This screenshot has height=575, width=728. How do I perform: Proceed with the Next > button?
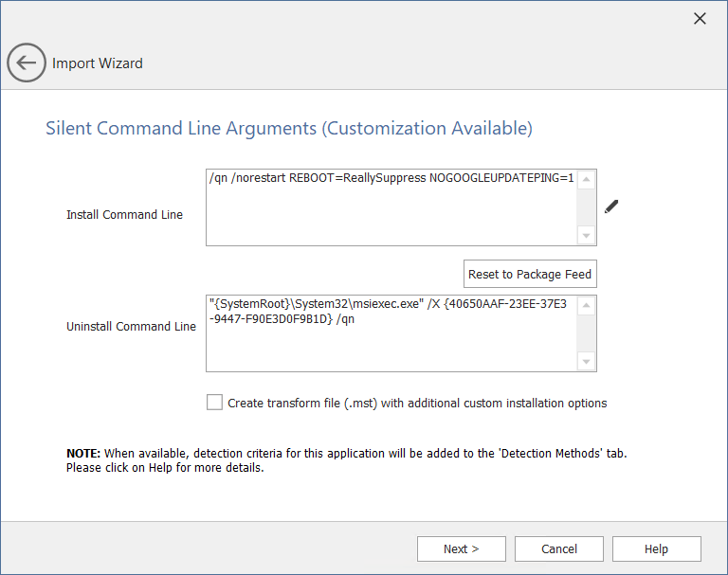461,548
